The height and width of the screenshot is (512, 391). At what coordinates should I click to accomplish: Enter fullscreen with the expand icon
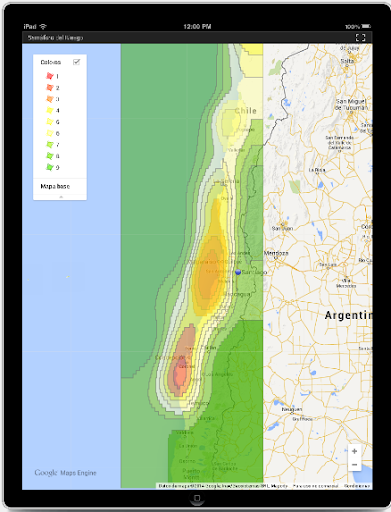pyautogui.click(x=360, y=38)
